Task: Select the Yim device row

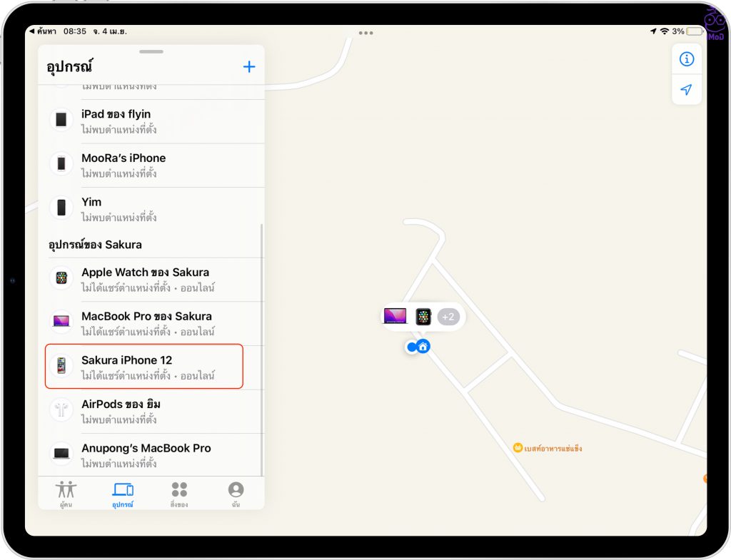Action: [150, 208]
